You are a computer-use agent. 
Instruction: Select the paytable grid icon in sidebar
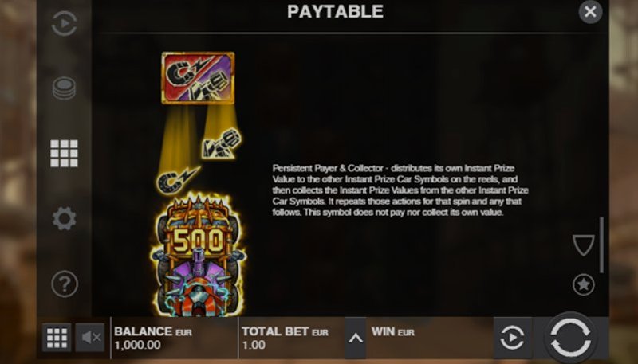point(65,153)
